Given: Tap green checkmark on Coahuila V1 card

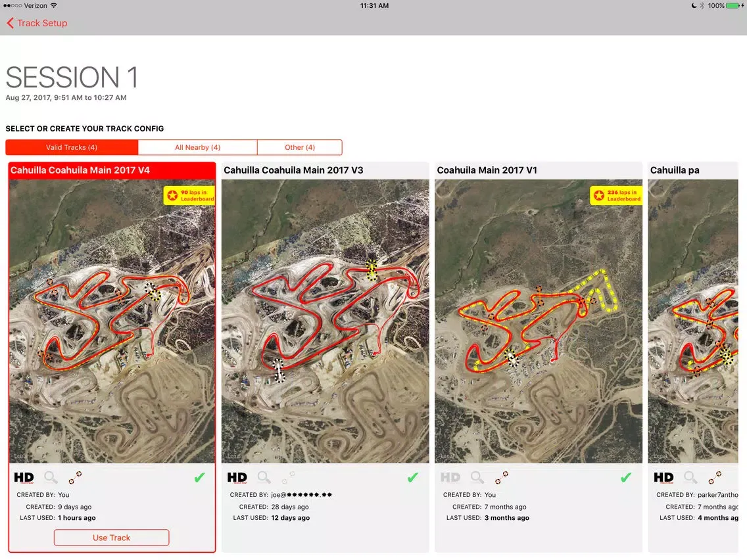Looking at the screenshot, I should click(626, 478).
